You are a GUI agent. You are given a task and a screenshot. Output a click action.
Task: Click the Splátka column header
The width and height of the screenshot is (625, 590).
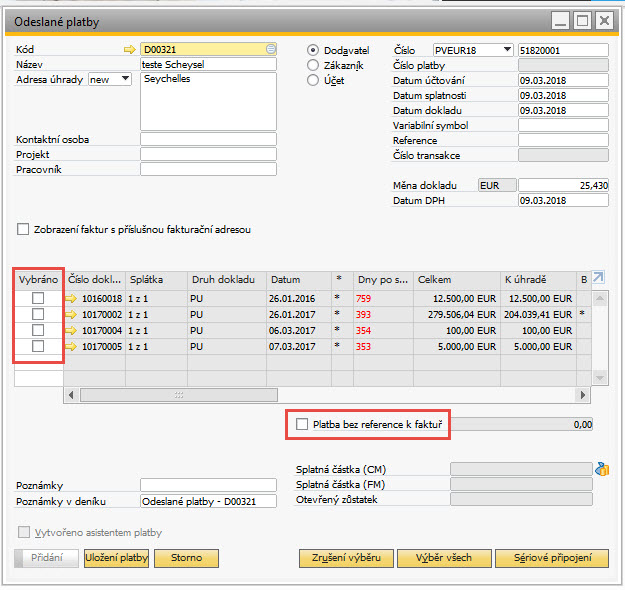[x=156, y=279]
